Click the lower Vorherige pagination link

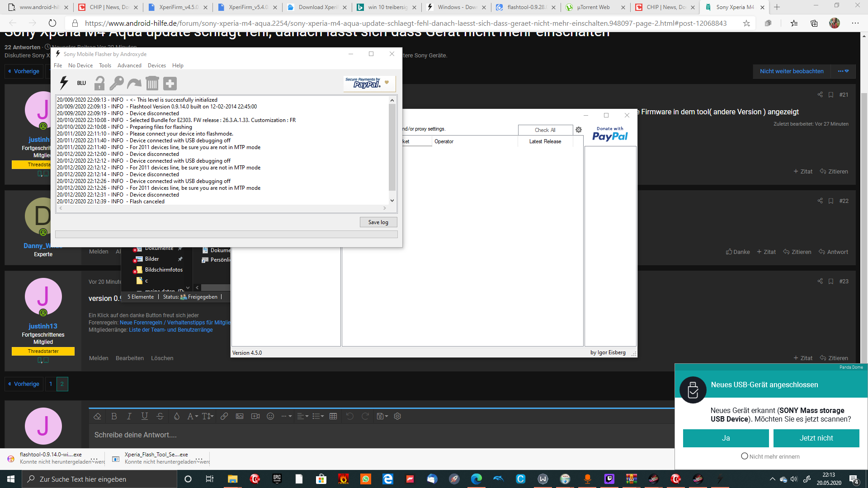click(x=24, y=384)
